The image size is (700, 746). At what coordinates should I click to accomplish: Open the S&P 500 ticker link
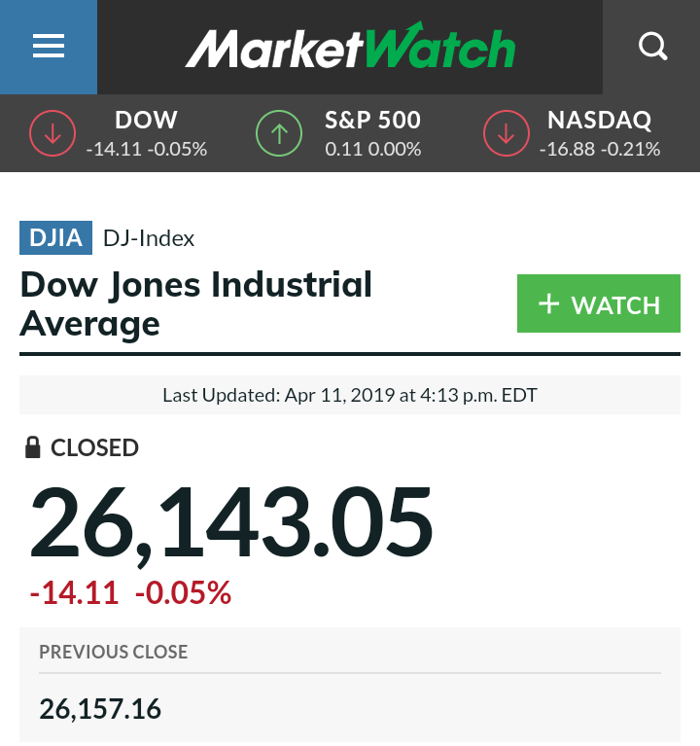(372, 121)
